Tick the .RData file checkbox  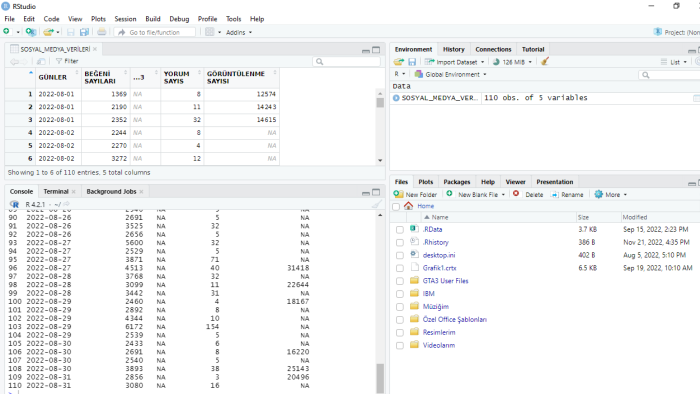click(x=400, y=229)
